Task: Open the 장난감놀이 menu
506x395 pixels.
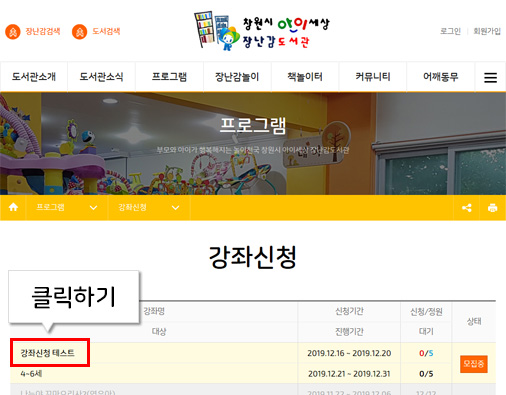Action: tap(237, 77)
